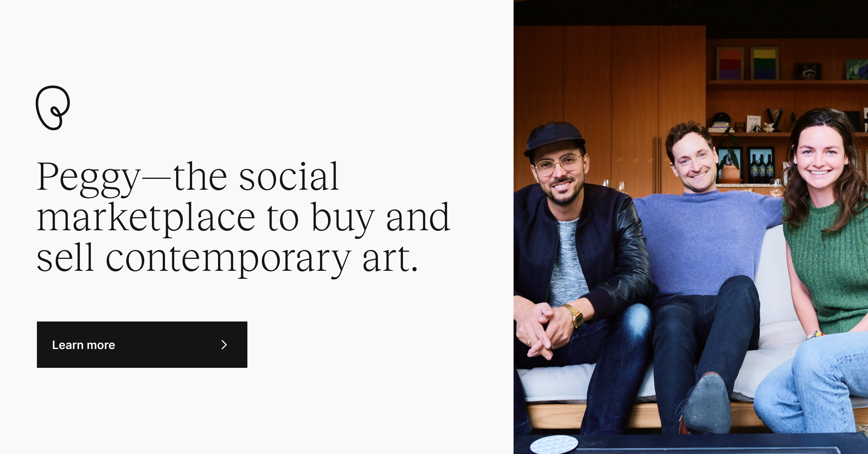Click the right chevron arrow in Learn more

click(224, 345)
